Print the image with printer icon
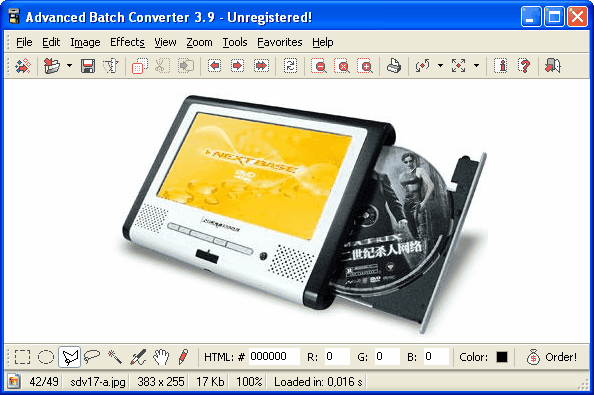The width and height of the screenshot is (594, 395). coord(394,66)
